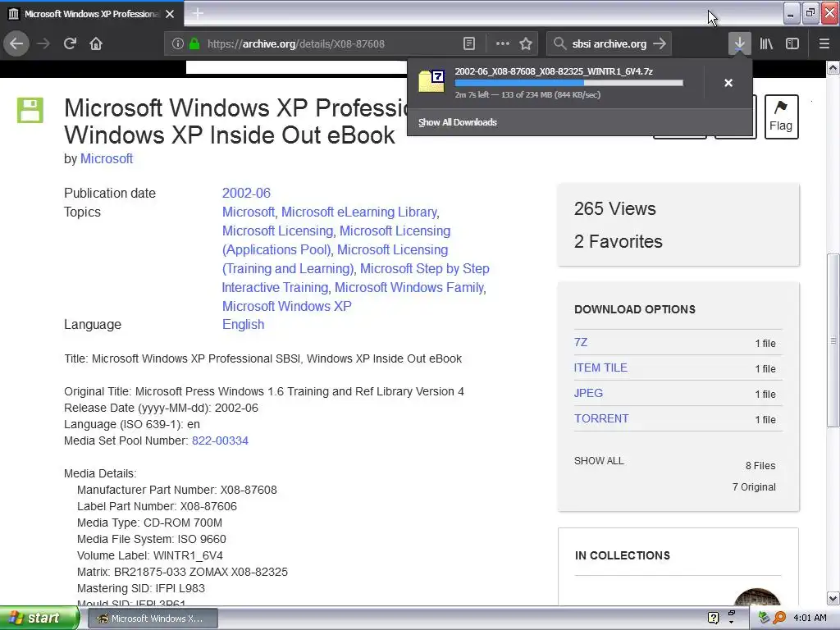Open the Library toolbar icon
Viewport: 840px width, 630px height.
pyautogui.click(x=766, y=43)
